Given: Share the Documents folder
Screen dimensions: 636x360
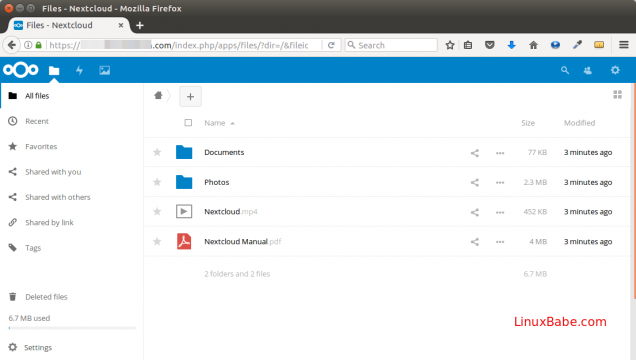Looking at the screenshot, I should click(475, 153).
